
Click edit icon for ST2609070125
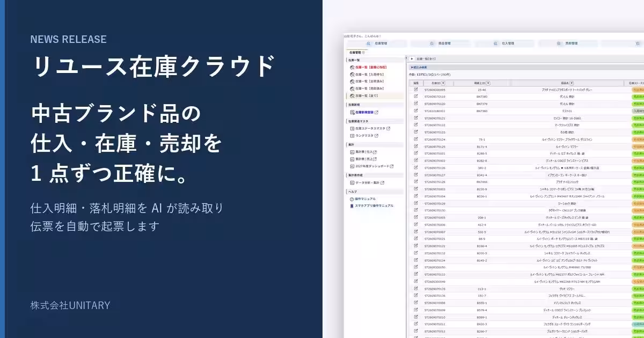(x=415, y=146)
